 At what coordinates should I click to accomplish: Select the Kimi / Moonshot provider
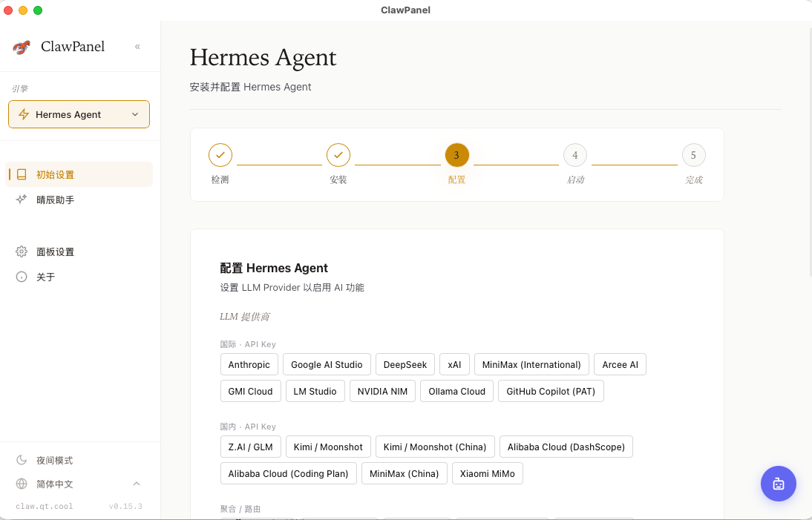328,447
